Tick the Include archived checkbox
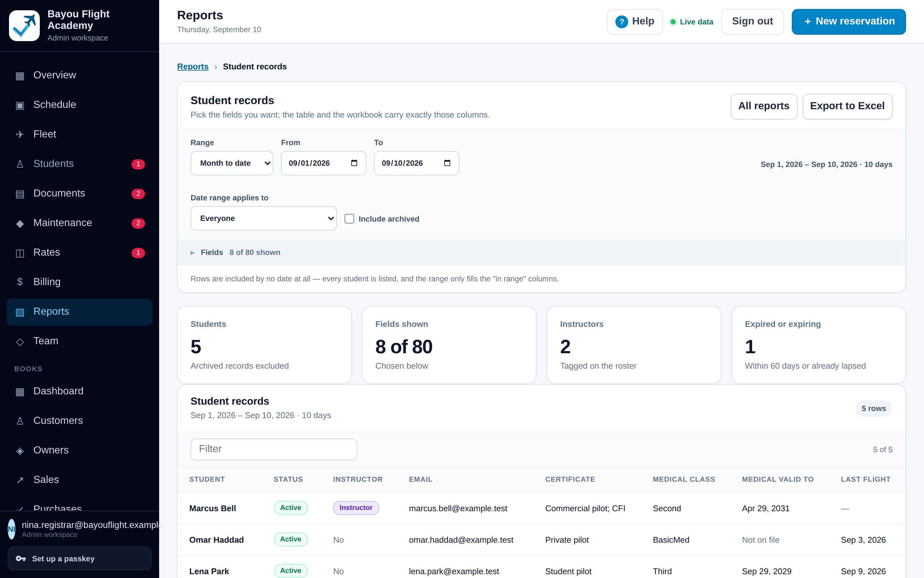Viewport: 924px width, 578px height. tap(349, 219)
